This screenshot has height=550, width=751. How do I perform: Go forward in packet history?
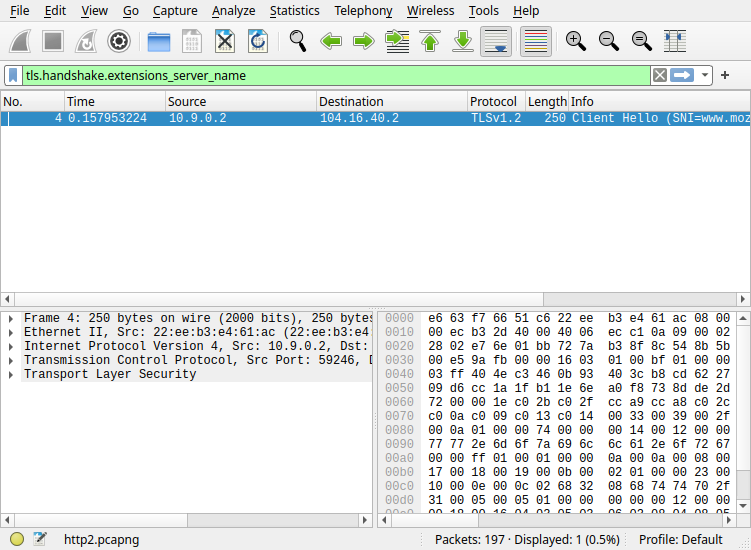click(364, 41)
